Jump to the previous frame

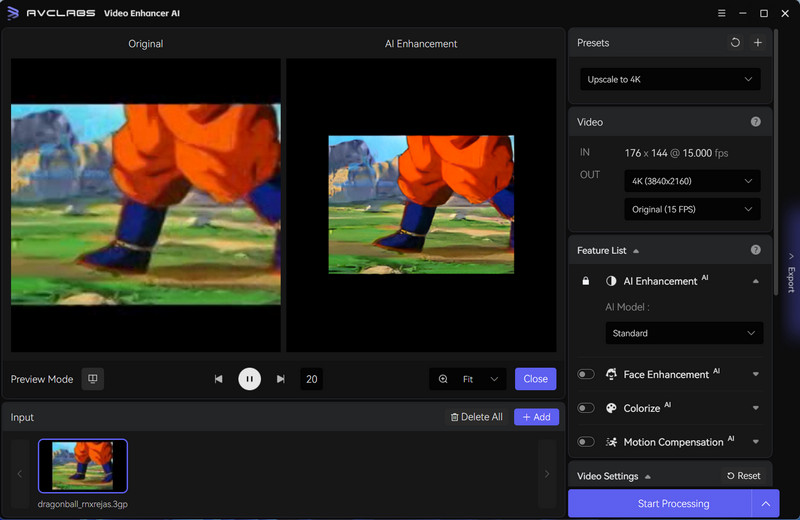pyautogui.click(x=218, y=379)
